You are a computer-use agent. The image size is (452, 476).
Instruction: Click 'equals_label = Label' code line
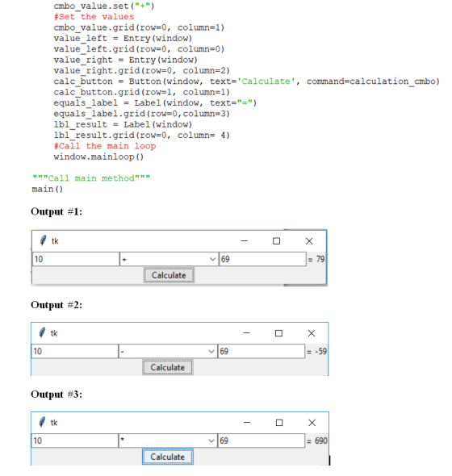click(155, 103)
